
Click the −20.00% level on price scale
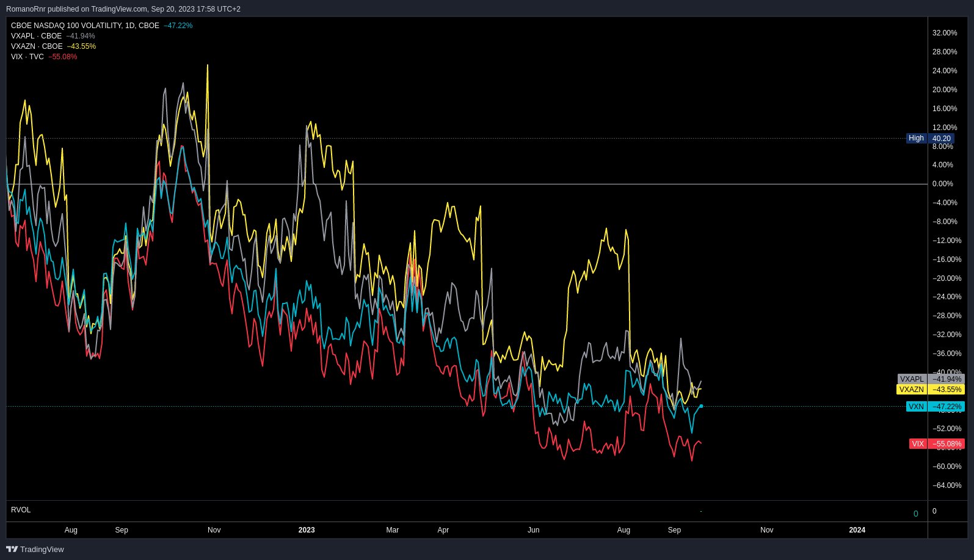(947, 278)
